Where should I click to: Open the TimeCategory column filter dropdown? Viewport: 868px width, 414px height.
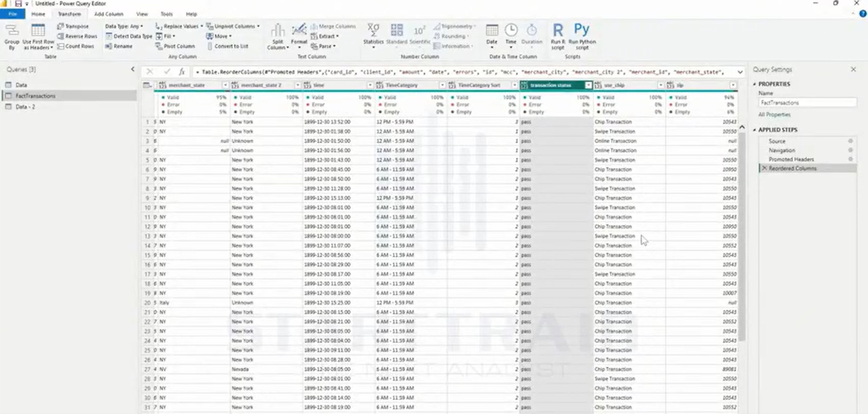click(x=442, y=85)
